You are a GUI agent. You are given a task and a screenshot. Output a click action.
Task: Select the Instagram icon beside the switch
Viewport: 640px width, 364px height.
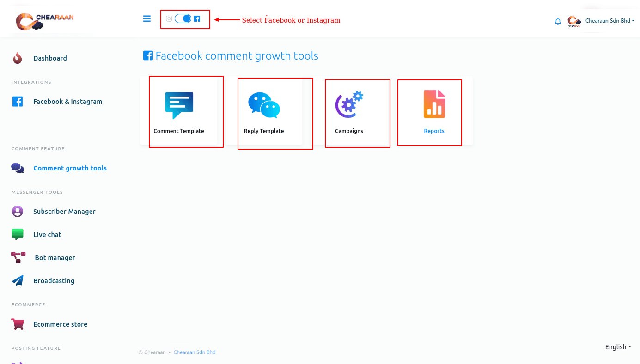pyautogui.click(x=169, y=19)
